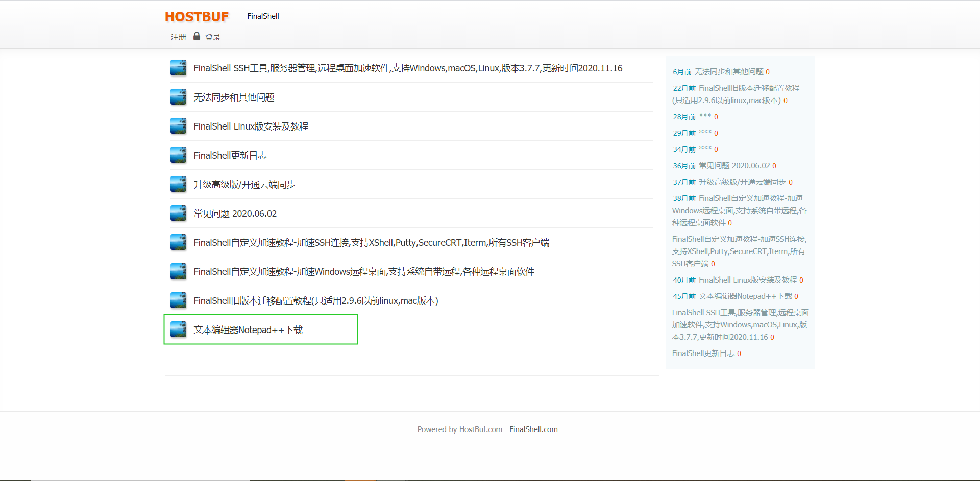Open main list post 升级高级版/开通云端同步
Viewport: 980px width, 481px height.
[x=244, y=185]
